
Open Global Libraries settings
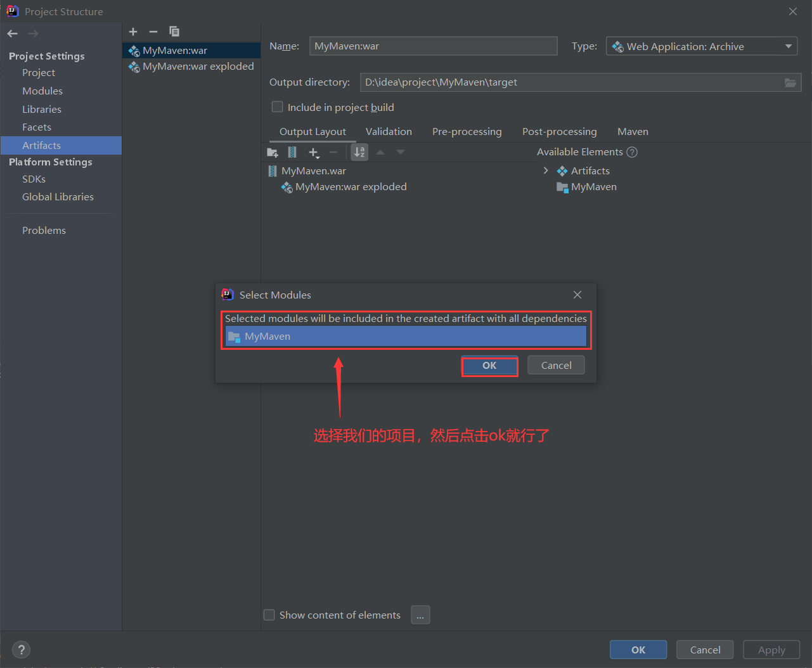pos(58,197)
